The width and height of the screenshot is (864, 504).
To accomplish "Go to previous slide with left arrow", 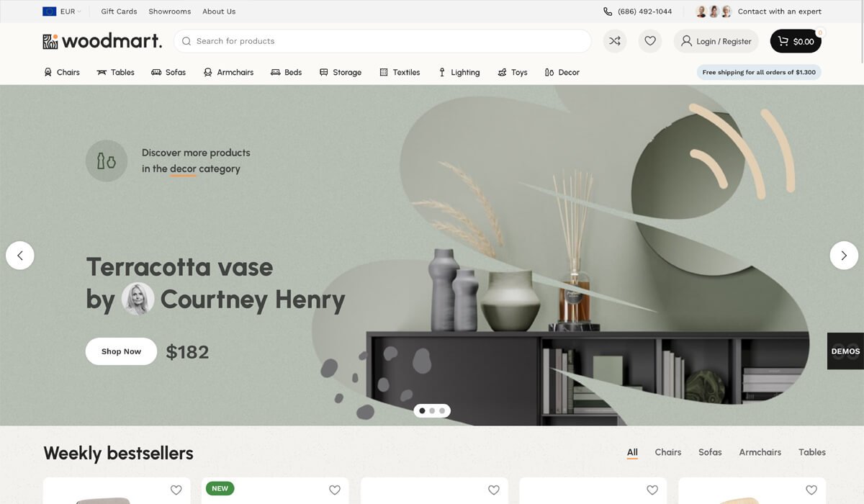I will (20, 256).
